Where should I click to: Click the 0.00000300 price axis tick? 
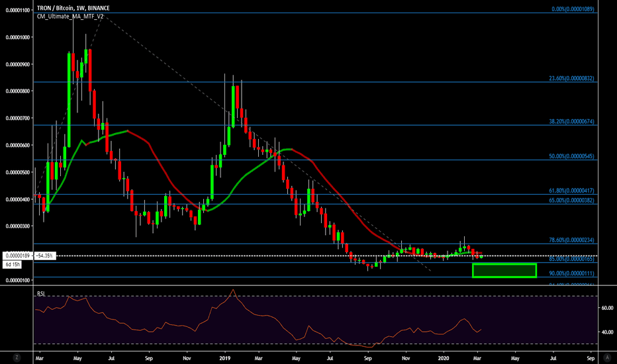(x=17, y=226)
